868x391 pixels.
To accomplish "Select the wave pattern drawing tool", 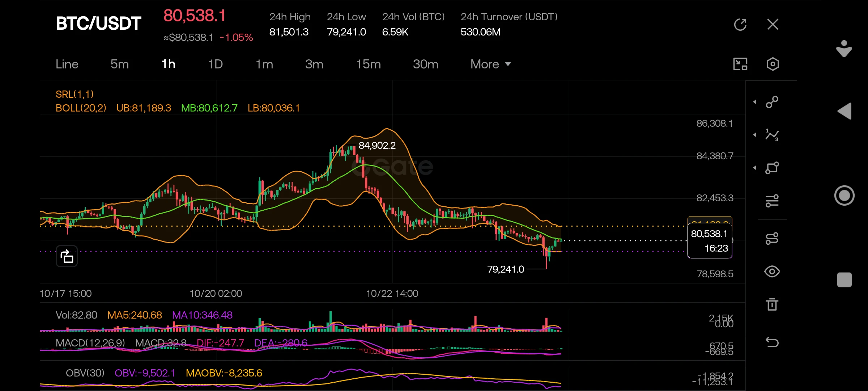I will [x=772, y=135].
